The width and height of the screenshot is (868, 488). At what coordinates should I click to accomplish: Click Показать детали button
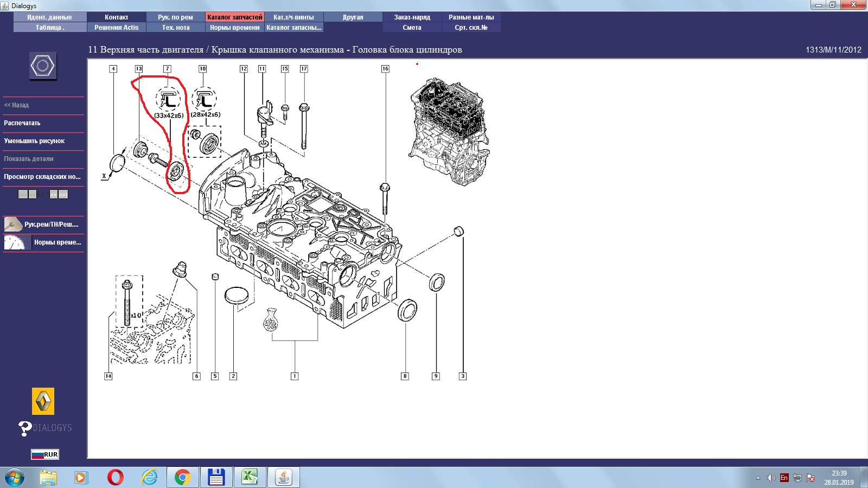tap(43, 159)
